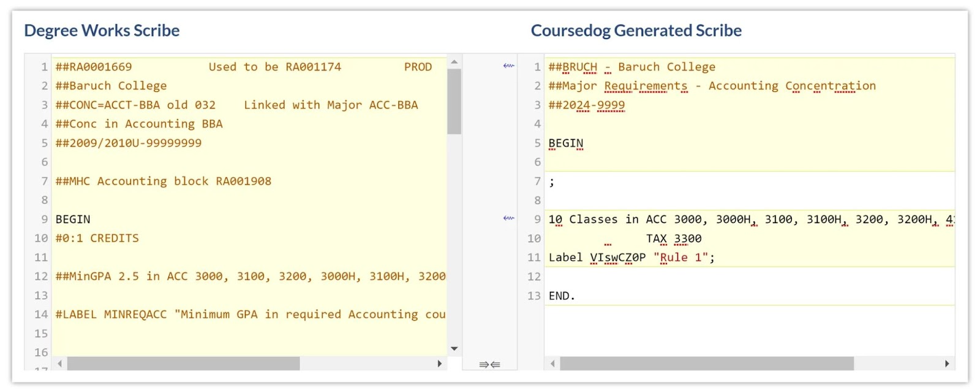Click 'Linked with Major ACC-BBA' text
The height and width of the screenshot is (390, 980).
pyautogui.click(x=331, y=105)
